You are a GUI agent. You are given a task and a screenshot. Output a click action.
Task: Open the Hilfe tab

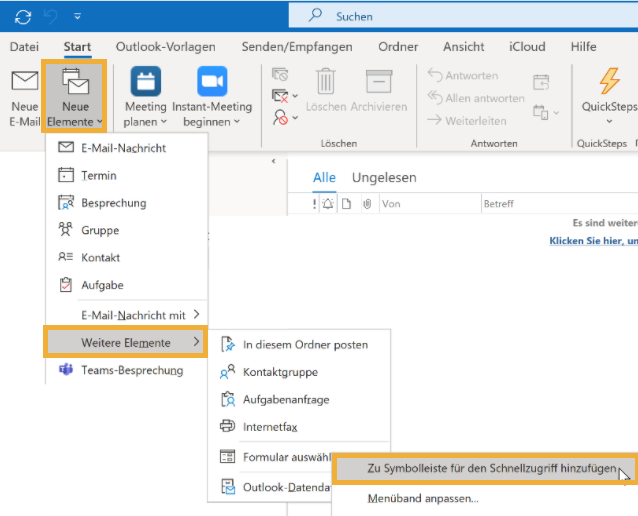[x=583, y=47]
